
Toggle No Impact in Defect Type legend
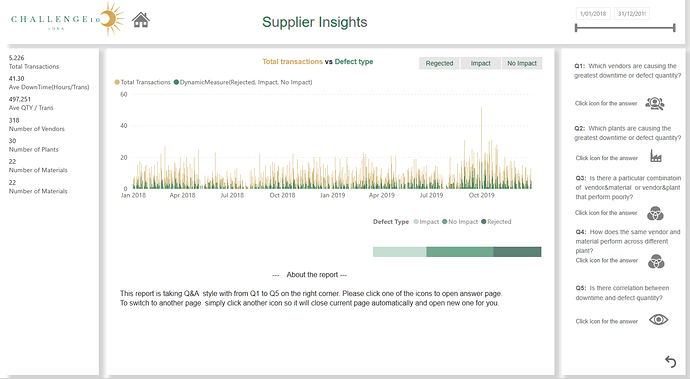(460, 222)
